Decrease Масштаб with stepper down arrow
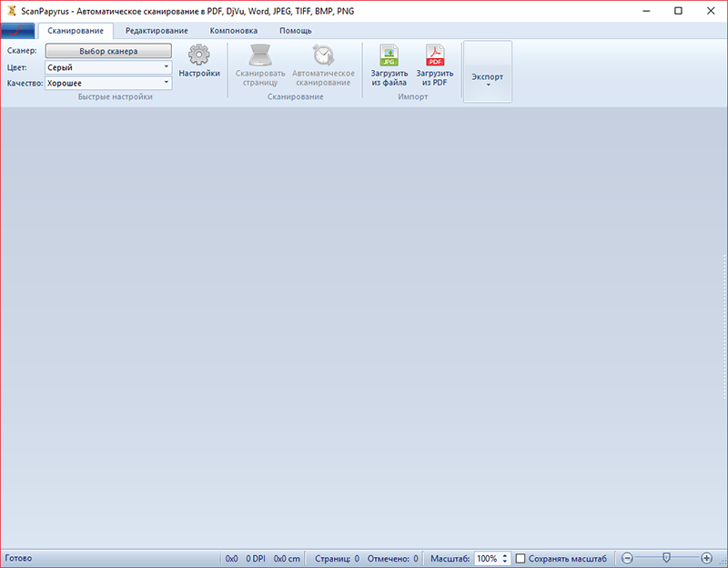728x568 pixels. [x=505, y=562]
